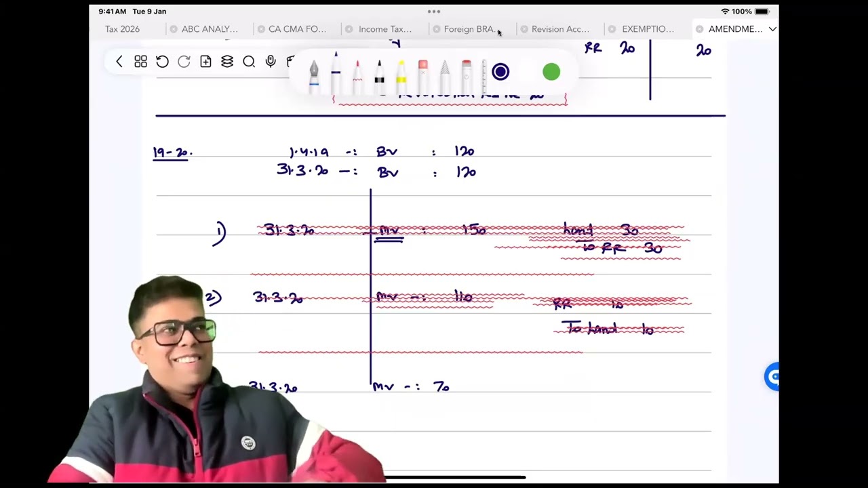
Task: Close the Foreign BRA... tab
Action: point(436,29)
